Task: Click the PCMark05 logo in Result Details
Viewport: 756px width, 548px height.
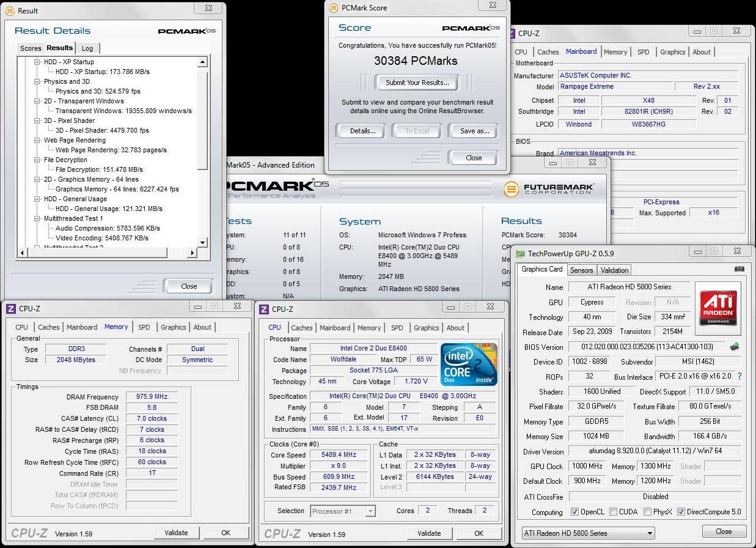Action: coord(186,31)
